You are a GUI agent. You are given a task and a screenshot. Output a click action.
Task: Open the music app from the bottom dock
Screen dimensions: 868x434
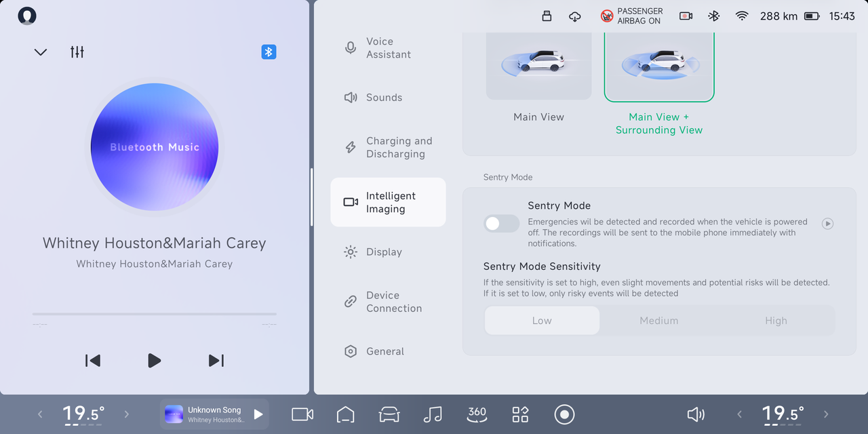pyautogui.click(x=433, y=414)
